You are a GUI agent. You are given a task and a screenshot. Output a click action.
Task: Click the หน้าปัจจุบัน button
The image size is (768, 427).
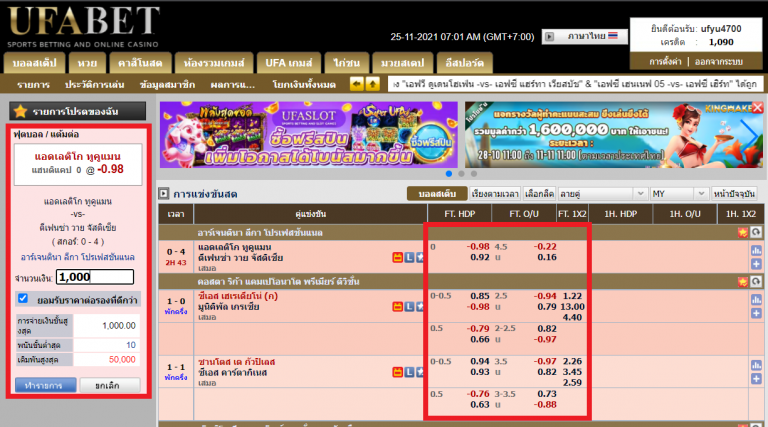pos(734,194)
